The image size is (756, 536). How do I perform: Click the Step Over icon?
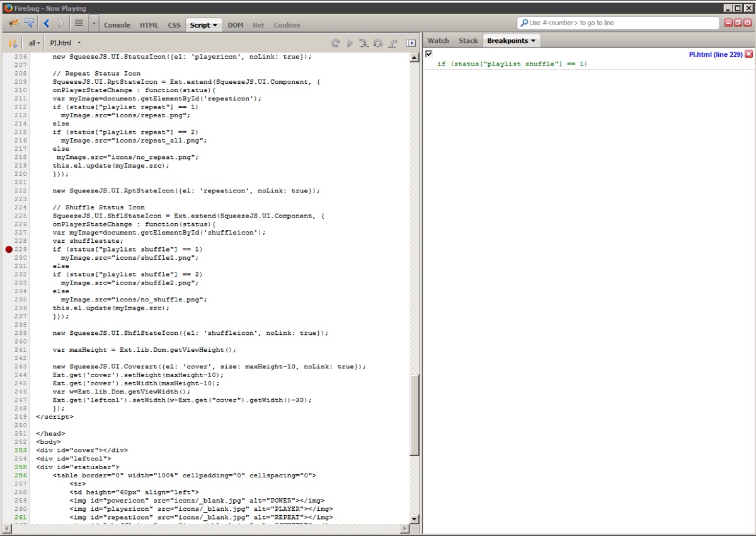(x=378, y=43)
